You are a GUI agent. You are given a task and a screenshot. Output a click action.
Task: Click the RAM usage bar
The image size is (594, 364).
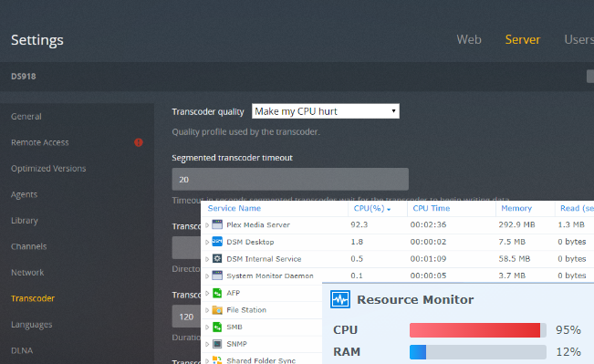[478, 352]
